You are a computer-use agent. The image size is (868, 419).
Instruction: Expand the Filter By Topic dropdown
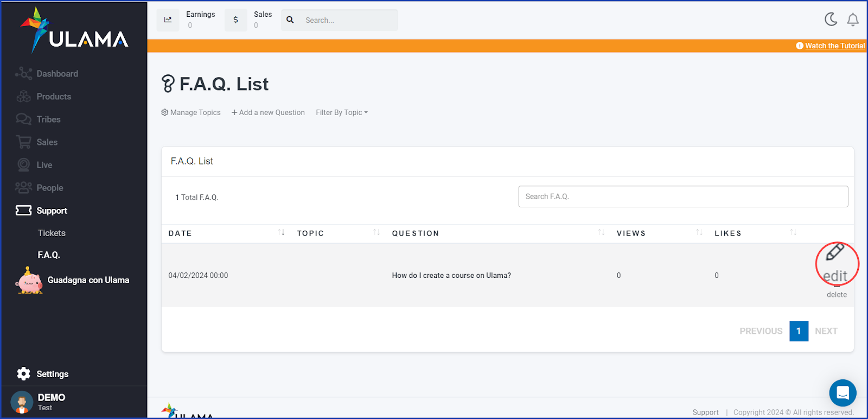click(342, 112)
